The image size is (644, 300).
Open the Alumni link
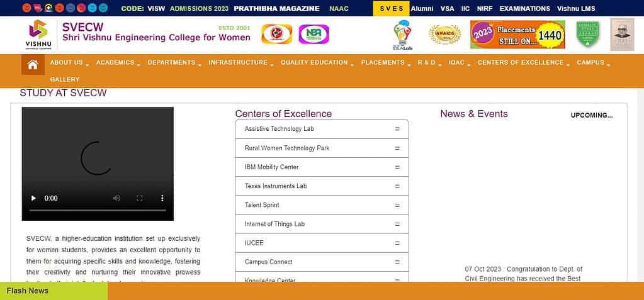(422, 9)
